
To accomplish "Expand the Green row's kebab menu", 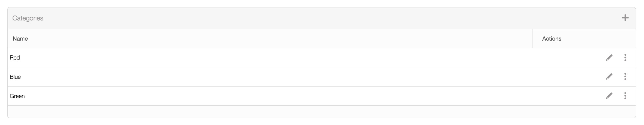I will tap(625, 96).
